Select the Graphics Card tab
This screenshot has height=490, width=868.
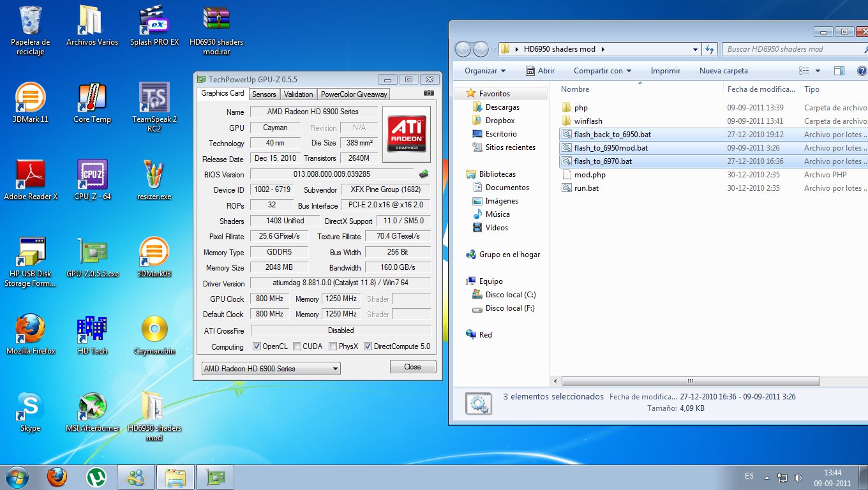222,93
